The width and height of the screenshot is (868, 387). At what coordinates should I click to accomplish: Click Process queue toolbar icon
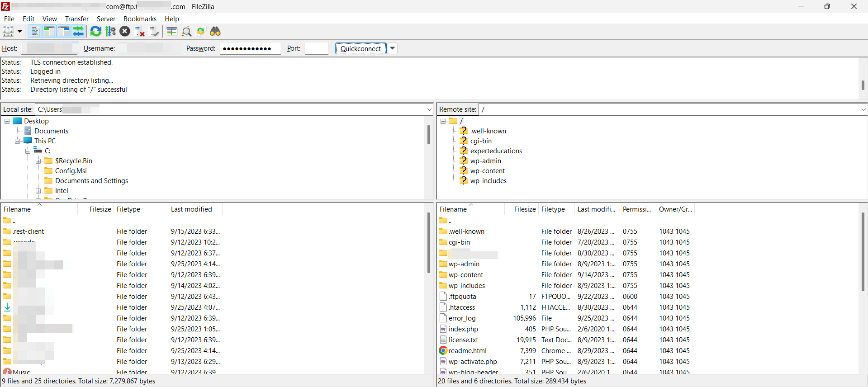coord(110,31)
